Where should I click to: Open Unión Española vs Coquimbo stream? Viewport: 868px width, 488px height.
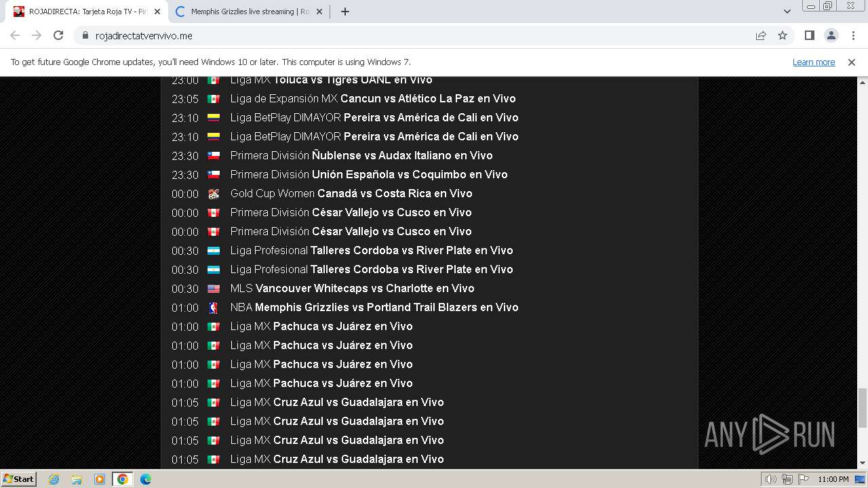(x=410, y=174)
